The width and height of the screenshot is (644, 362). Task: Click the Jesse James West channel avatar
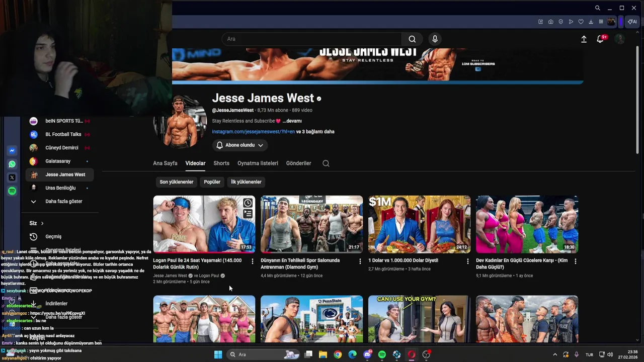(x=180, y=121)
